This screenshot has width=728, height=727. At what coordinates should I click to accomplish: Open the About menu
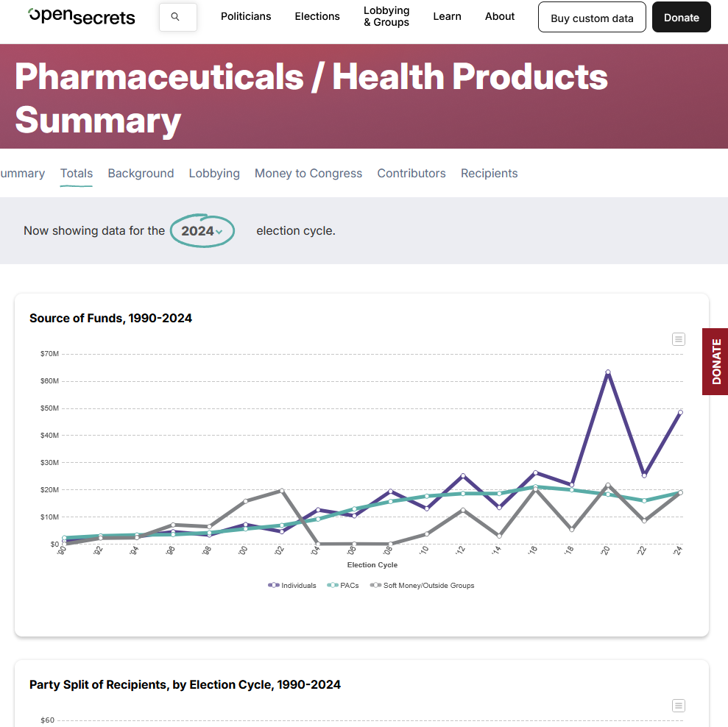(x=500, y=17)
